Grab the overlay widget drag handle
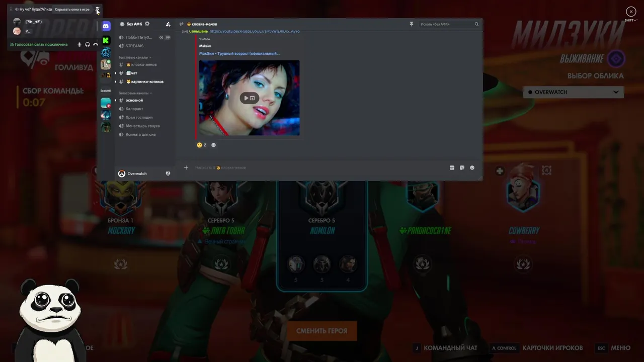Screen dimensions: 644x362 click(x=11, y=10)
